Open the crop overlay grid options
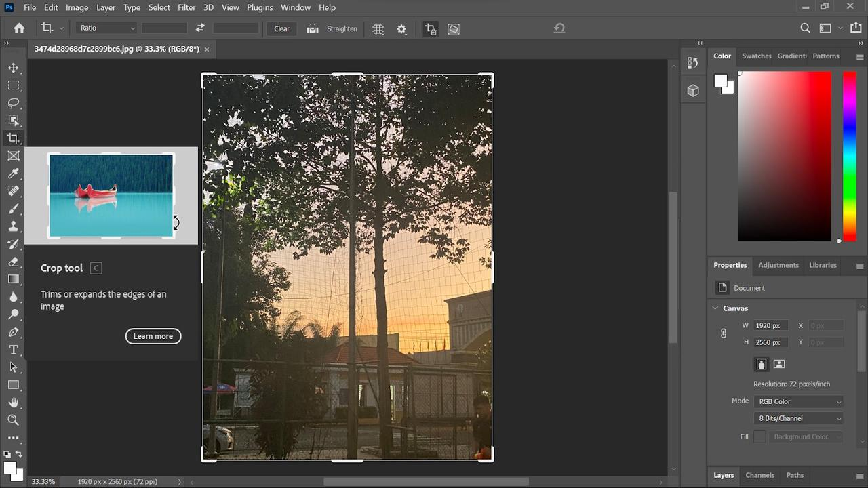The image size is (868, 488). 378,28
